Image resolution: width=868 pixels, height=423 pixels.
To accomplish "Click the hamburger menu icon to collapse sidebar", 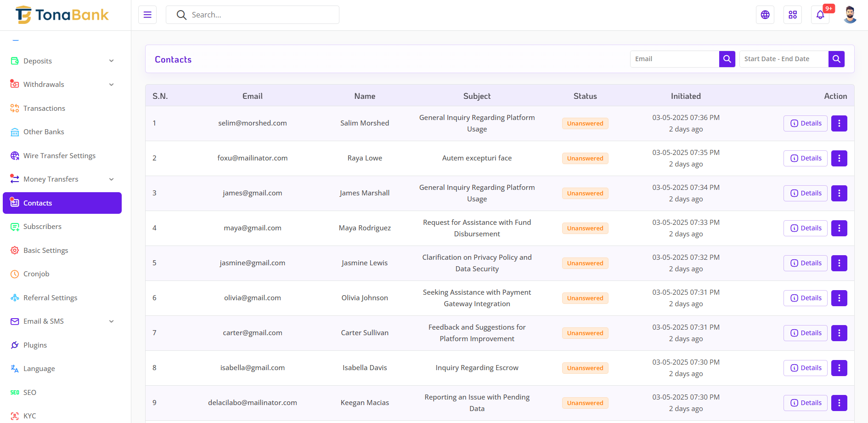I will point(147,15).
